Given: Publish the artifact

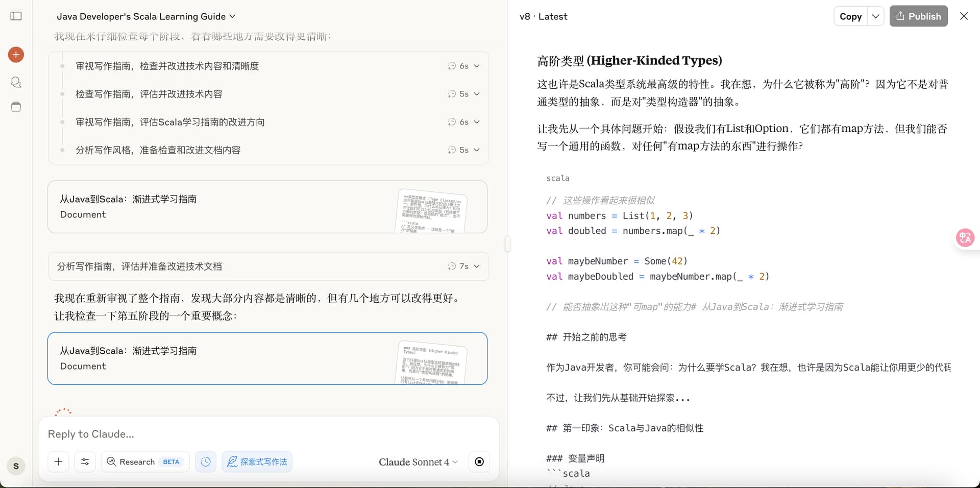Looking at the screenshot, I should click(919, 16).
